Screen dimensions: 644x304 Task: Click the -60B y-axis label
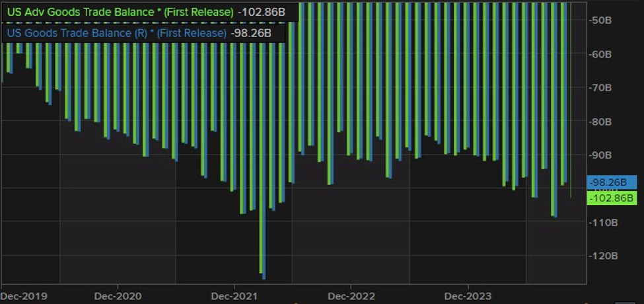[x=600, y=54]
